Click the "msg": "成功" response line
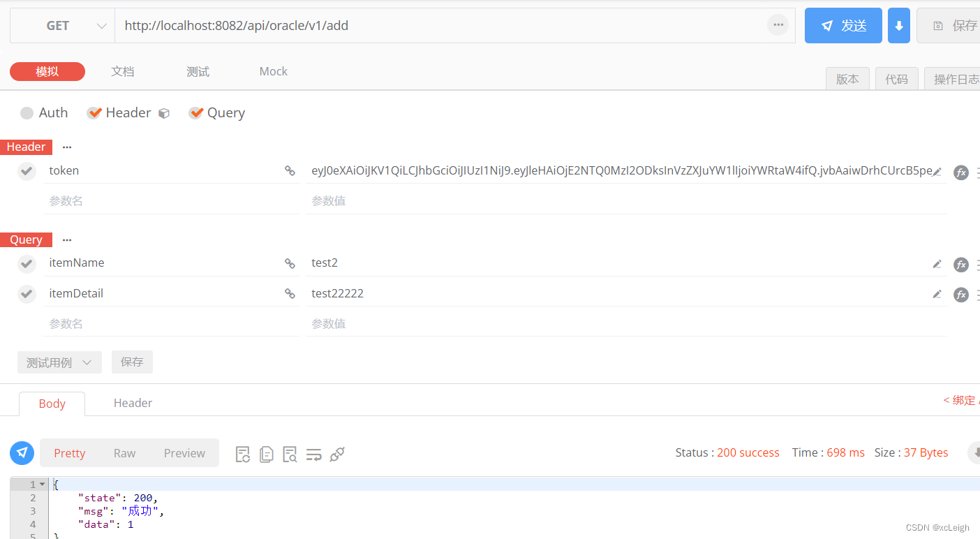The height and width of the screenshot is (539, 980). click(121, 511)
